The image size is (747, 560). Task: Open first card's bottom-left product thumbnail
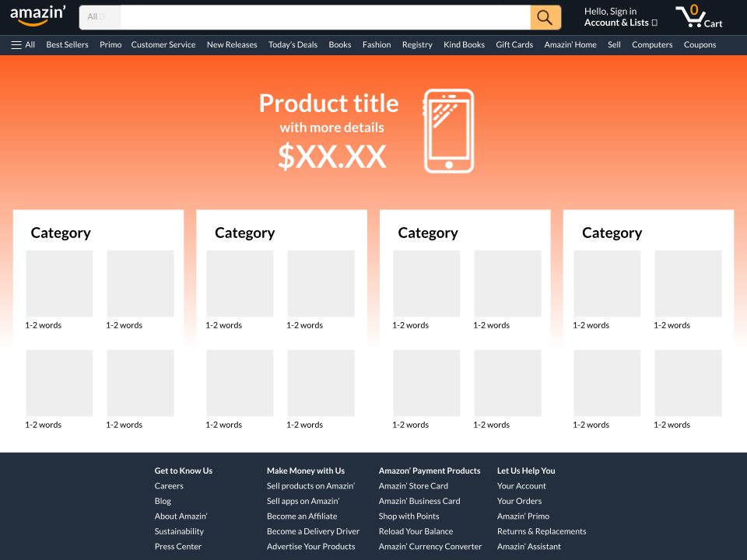(59, 383)
